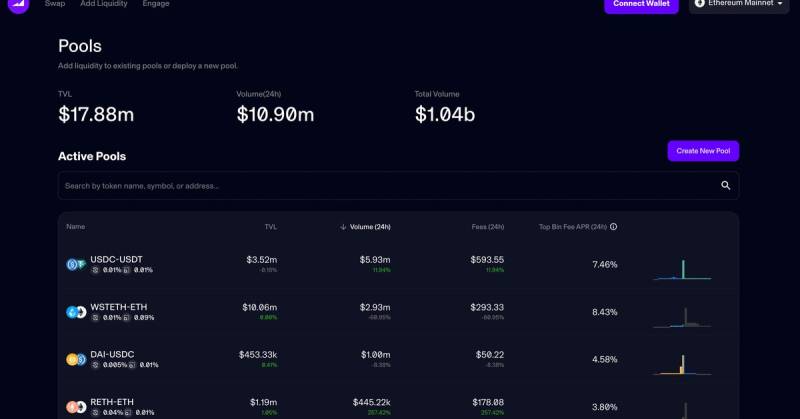Image resolution: width=800 pixels, height=419 pixels.
Task: Sort by Fees (24h) column header
Action: coord(488,227)
